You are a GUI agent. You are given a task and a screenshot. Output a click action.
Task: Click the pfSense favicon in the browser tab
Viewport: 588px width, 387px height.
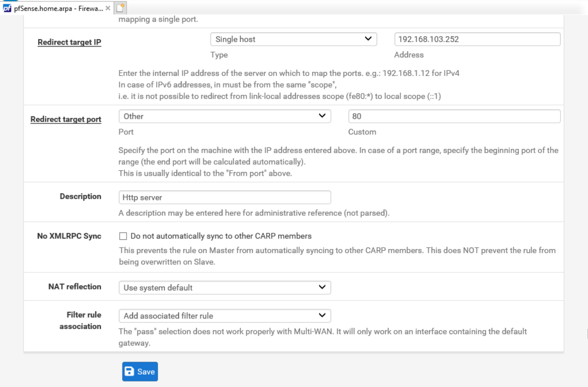click(x=4, y=8)
